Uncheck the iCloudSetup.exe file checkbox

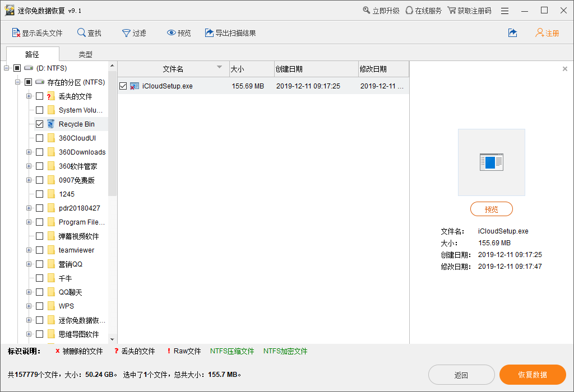pyautogui.click(x=123, y=86)
